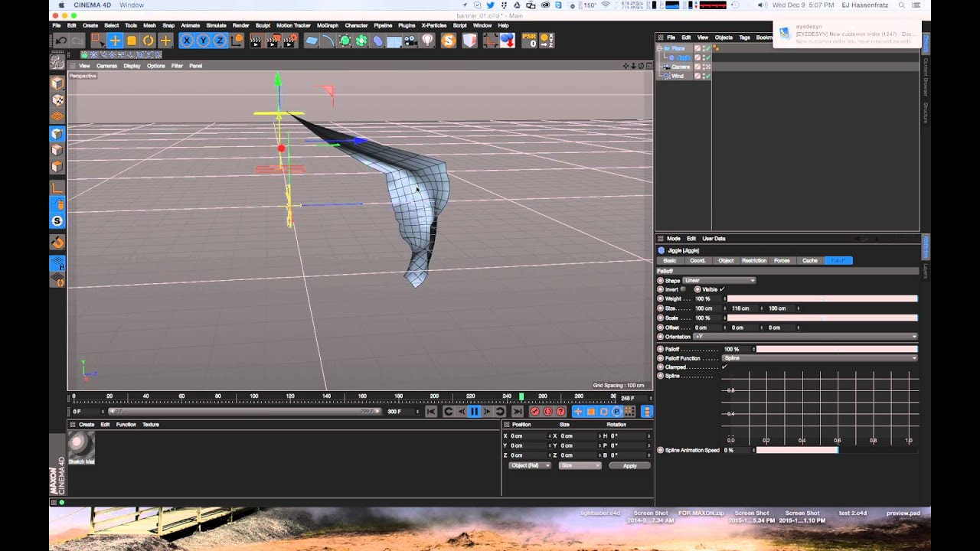
Task: Adjust the Spline Animation Speed slider
Action: tap(837, 450)
